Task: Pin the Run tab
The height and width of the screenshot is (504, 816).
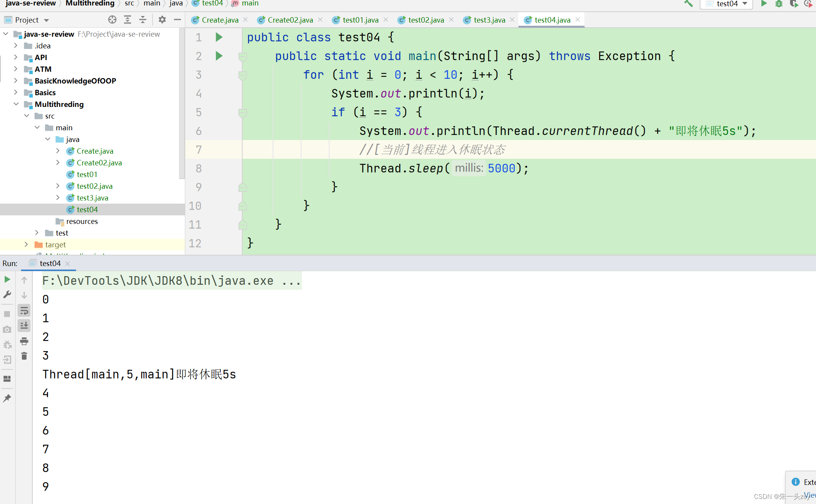Action: 7,398
